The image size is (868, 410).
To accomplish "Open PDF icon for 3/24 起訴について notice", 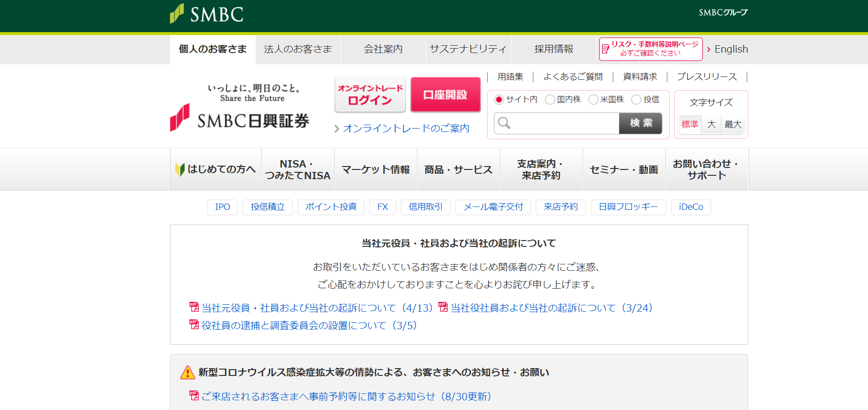I will tap(443, 307).
